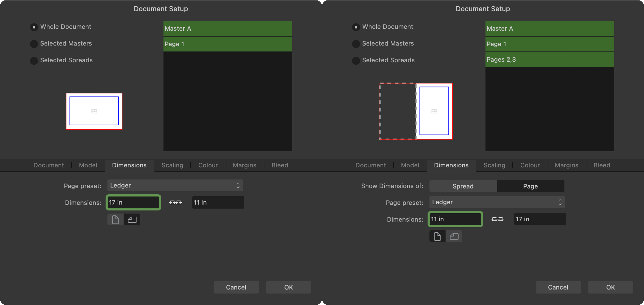This screenshot has width=644, height=305.
Task: Select Pages 2,3 in the page list
Action: 549,59
